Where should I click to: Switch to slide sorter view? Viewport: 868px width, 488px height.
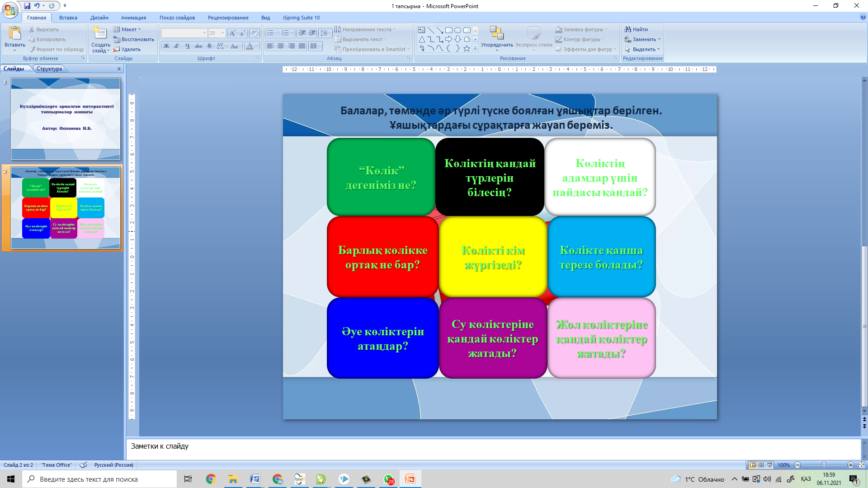tap(761, 465)
